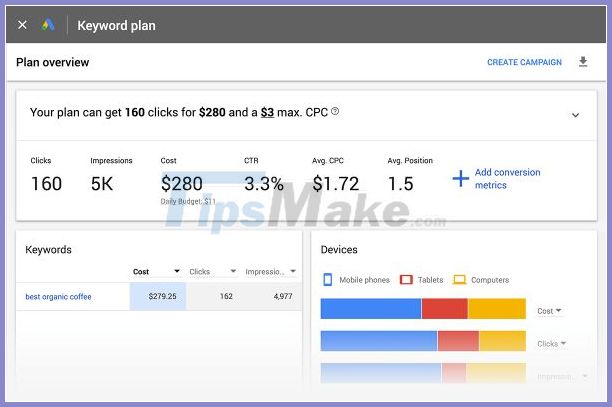Click the Plan overview heading
This screenshot has width=612, height=407.
[52, 62]
